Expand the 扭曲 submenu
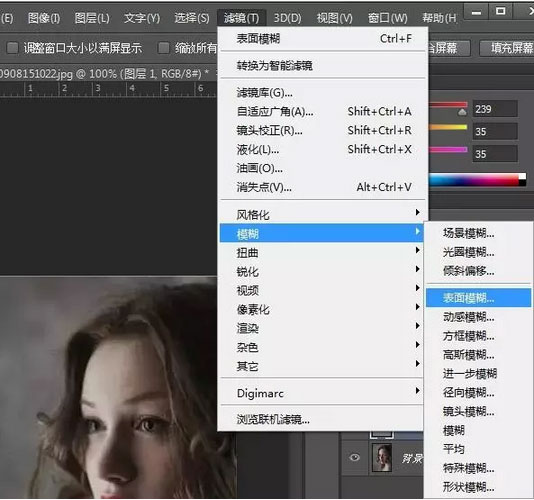This screenshot has height=500, width=534. 321,252
